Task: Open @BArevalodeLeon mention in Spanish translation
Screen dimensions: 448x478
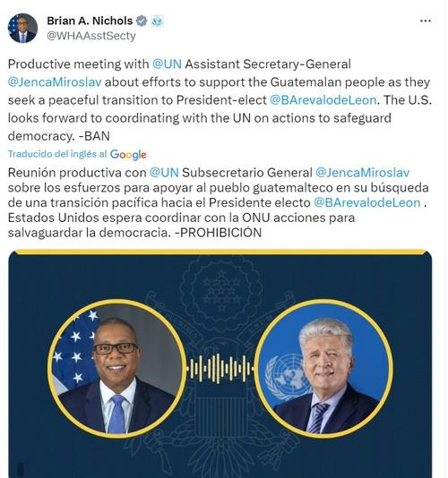Action: [366, 202]
